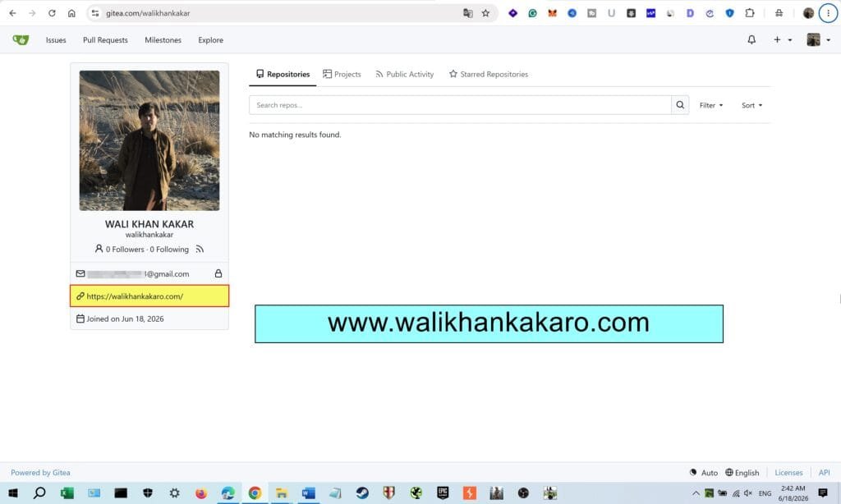Open the Gitea user avatar dropdown menu

tap(819, 39)
